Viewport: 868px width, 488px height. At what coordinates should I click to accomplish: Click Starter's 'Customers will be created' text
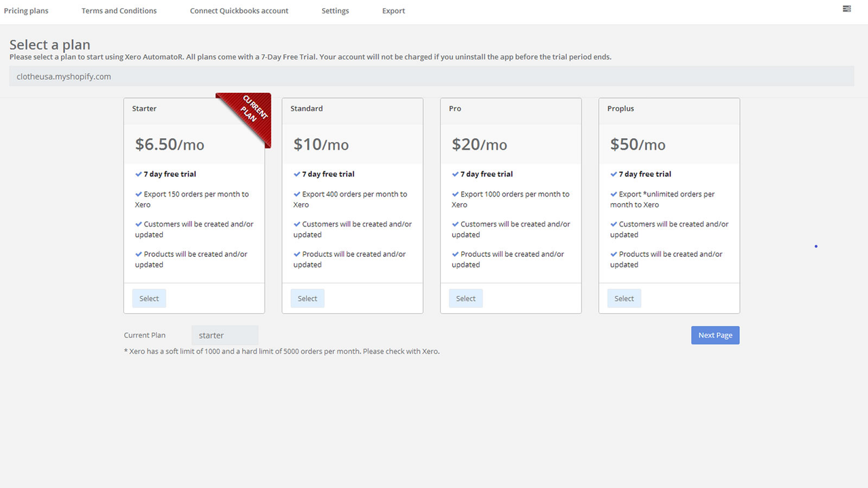point(194,229)
